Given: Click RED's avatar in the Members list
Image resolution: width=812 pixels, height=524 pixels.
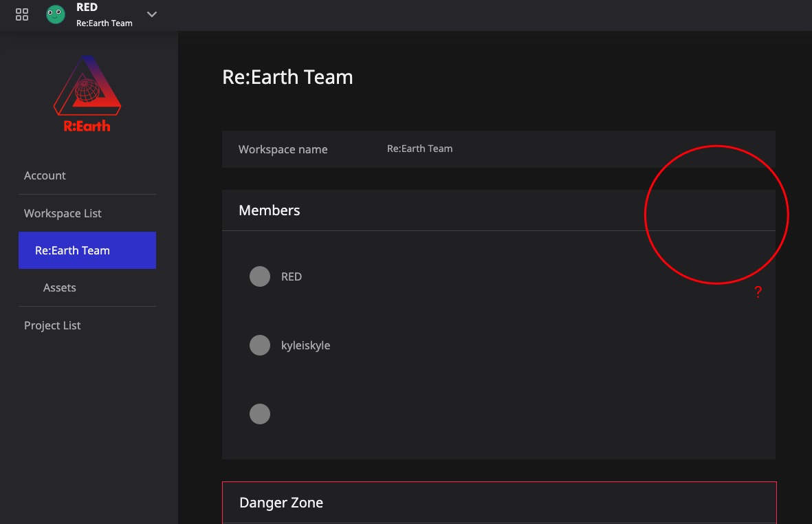Looking at the screenshot, I should point(260,276).
